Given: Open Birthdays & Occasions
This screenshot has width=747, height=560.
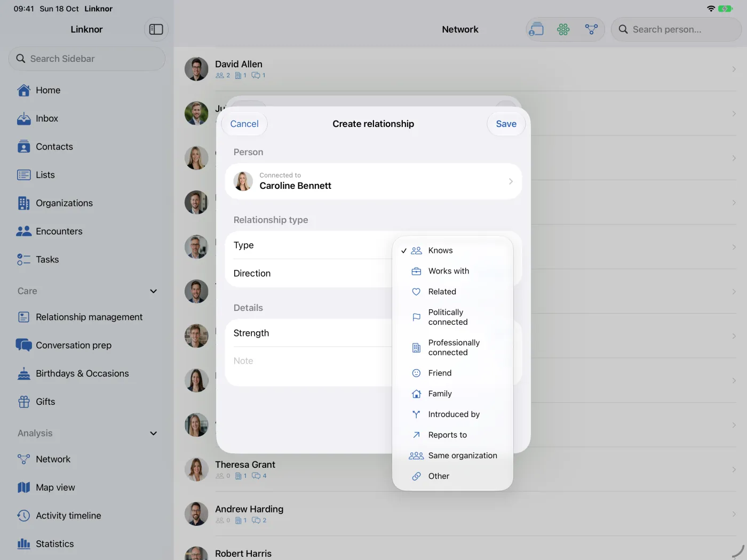Looking at the screenshot, I should pyautogui.click(x=87, y=373).
